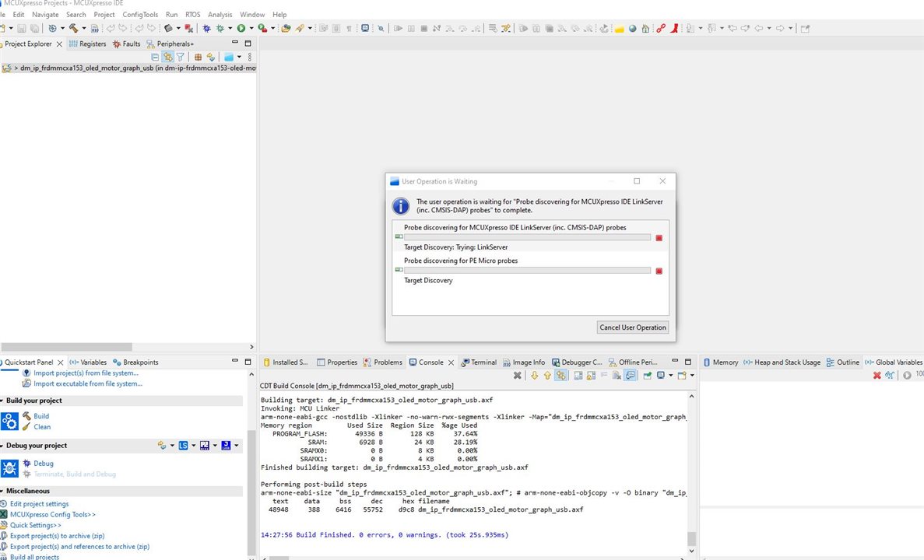924x560 pixels.
Task: Switch to the Peripherals+ tab
Action: [x=170, y=44]
